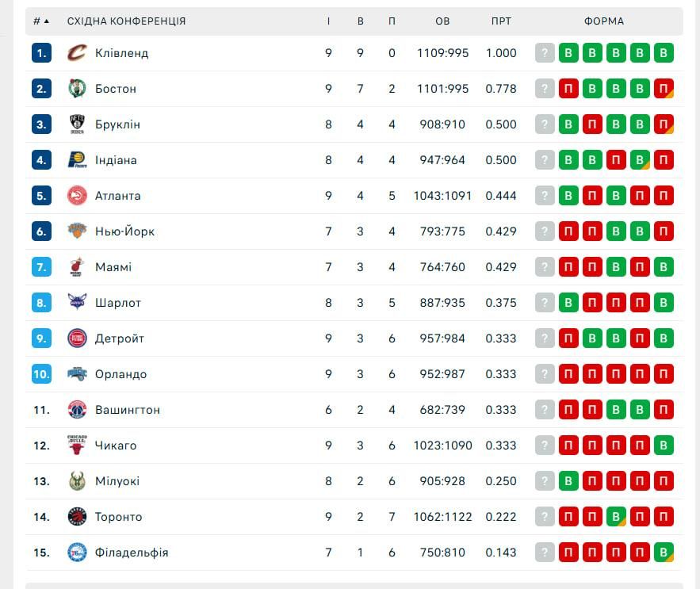700x589 pixels.
Task: Click the blue rank 1 position badge
Action: coord(41,53)
